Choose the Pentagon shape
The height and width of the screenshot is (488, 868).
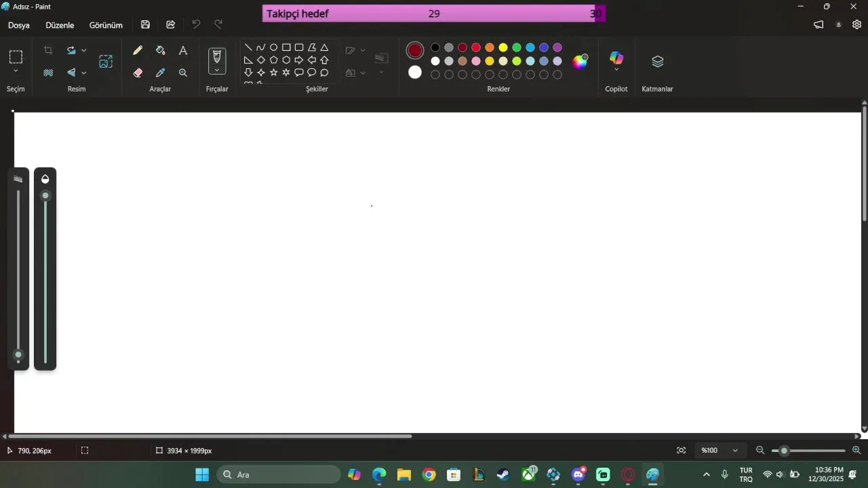[274, 60]
